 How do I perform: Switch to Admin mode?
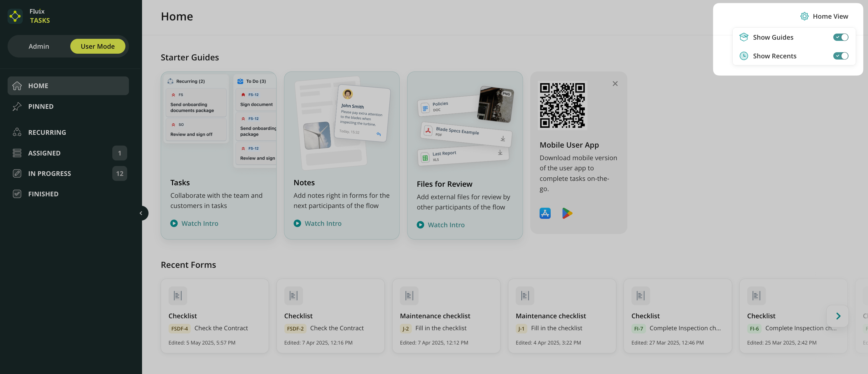[39, 46]
